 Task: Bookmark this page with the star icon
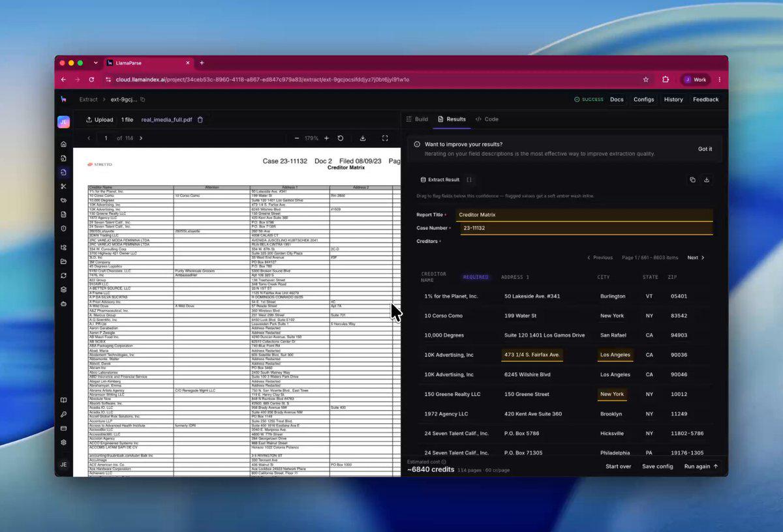646,80
